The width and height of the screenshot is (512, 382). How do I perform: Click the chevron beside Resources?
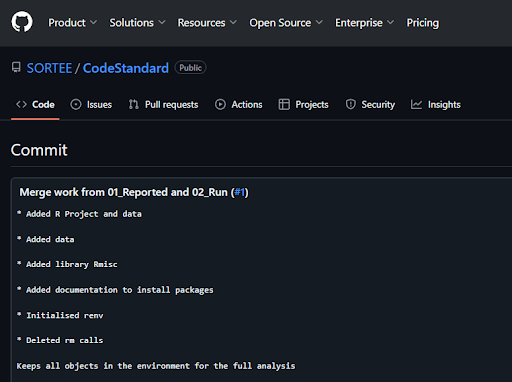pos(233,22)
